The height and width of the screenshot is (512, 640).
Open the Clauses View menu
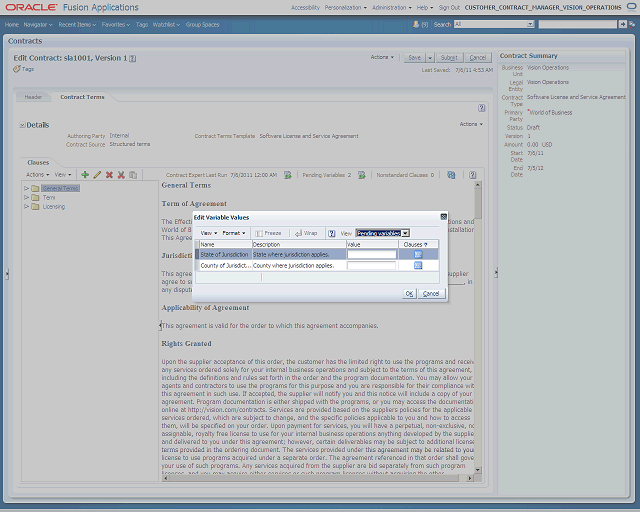63,175
